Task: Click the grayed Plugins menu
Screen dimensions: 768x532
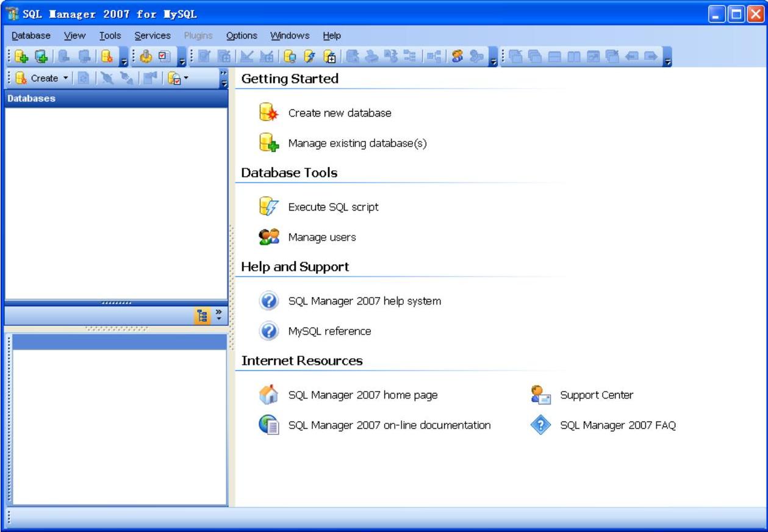Action: click(x=198, y=35)
